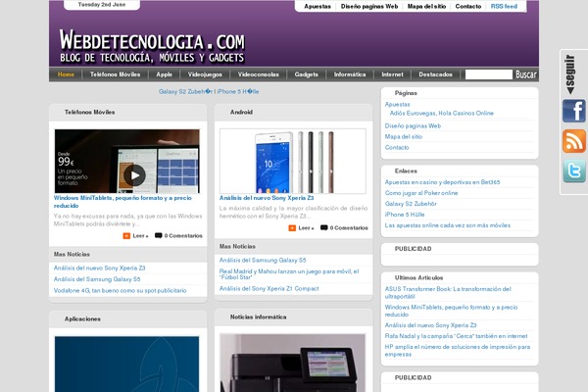Open Análisis del Sony Xperia Z1 Compact link
The width and height of the screenshot is (588, 392).
point(269,288)
